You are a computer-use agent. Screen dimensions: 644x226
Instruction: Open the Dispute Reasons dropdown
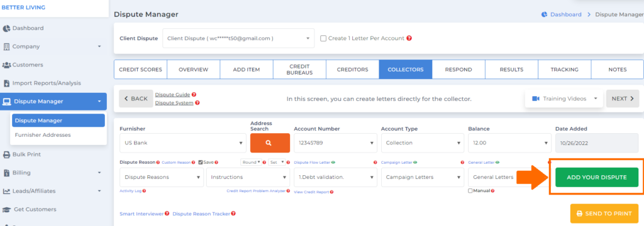tap(162, 177)
